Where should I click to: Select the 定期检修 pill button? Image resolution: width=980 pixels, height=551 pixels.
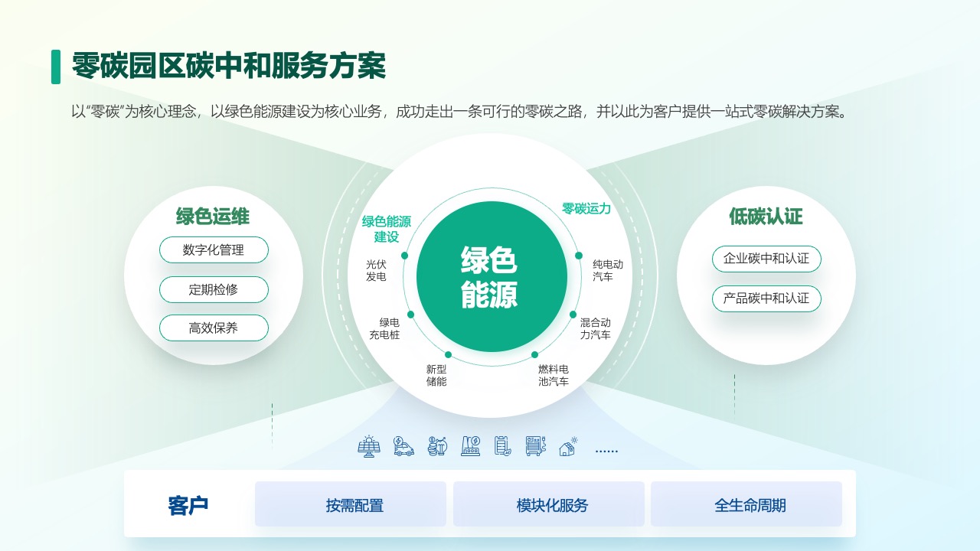214,290
